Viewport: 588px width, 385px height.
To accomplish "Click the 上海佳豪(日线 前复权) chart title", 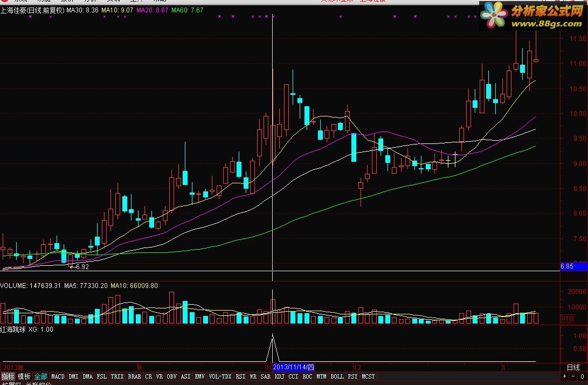I will [33, 10].
